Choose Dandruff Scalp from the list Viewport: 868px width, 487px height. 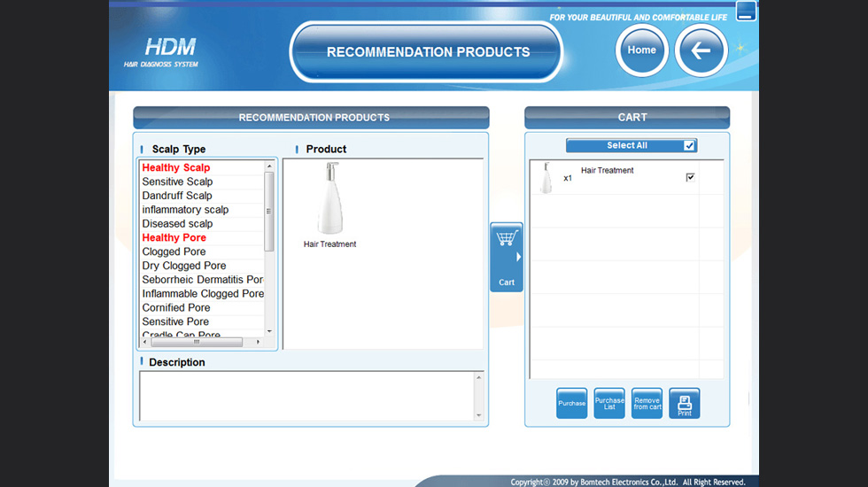tap(177, 196)
